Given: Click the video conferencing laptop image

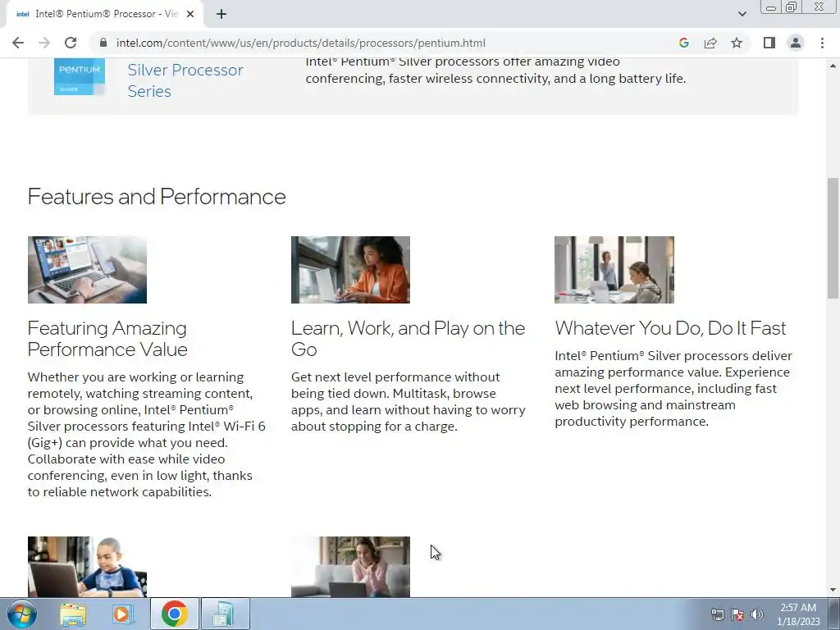Looking at the screenshot, I should point(87,270).
